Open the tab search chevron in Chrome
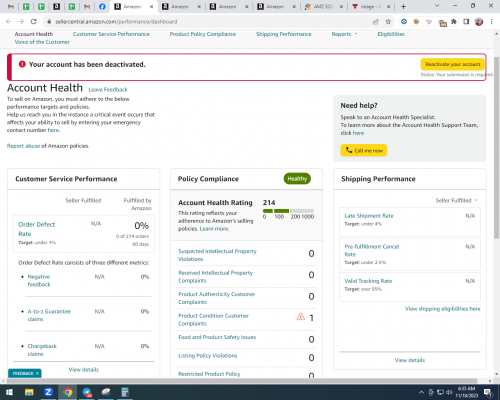 click(x=437, y=6)
